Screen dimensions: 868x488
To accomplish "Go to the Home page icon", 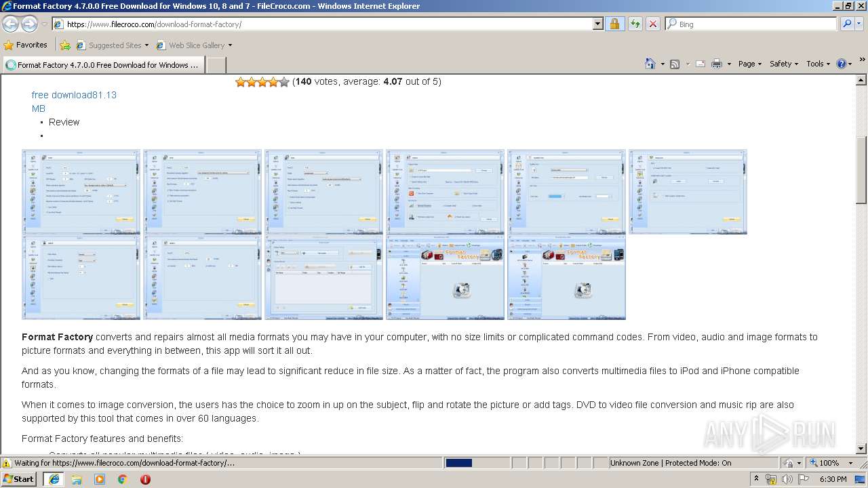I will click(650, 64).
